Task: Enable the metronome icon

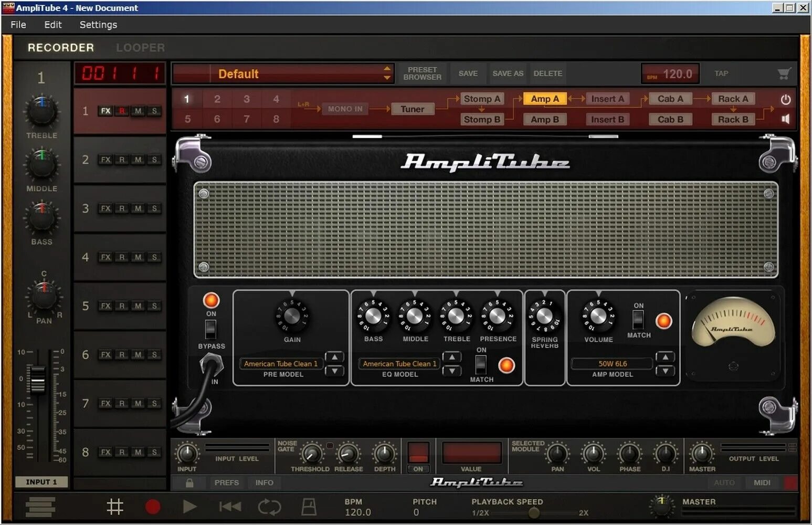Action: coord(309,507)
